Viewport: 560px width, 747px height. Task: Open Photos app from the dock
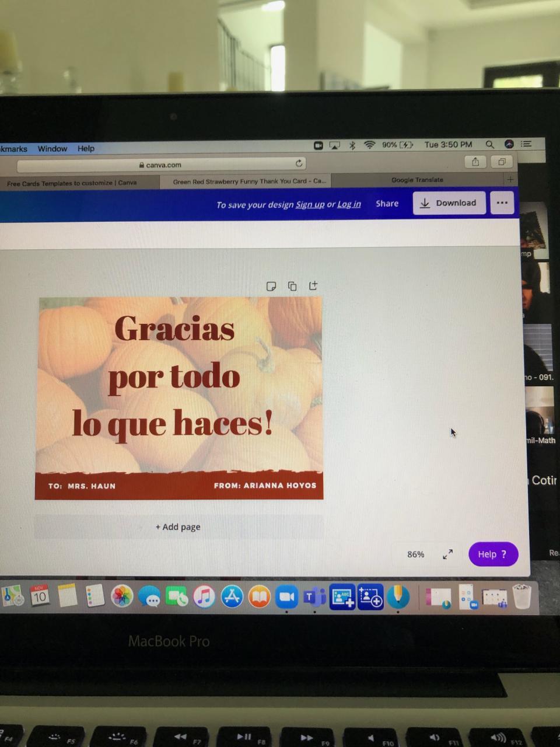(122, 596)
